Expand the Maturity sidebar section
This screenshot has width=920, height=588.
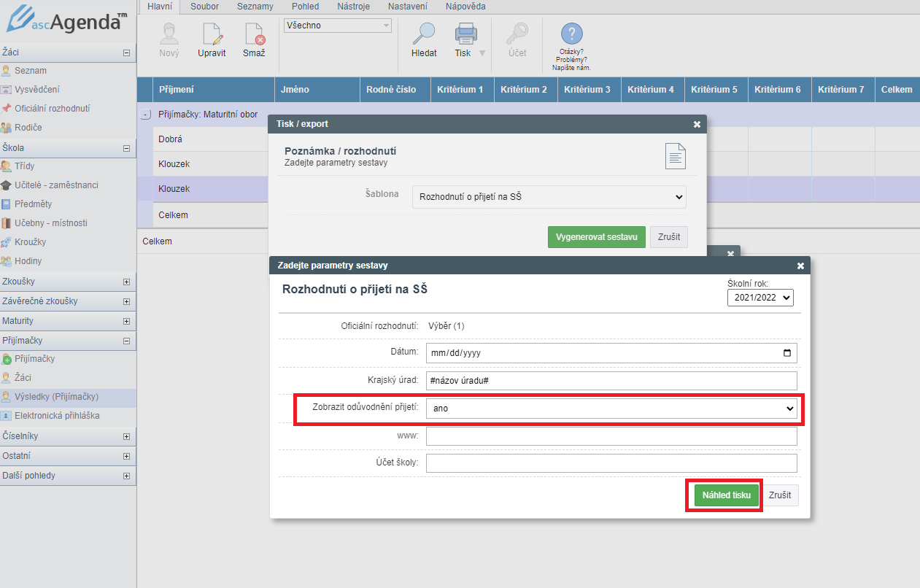126,321
